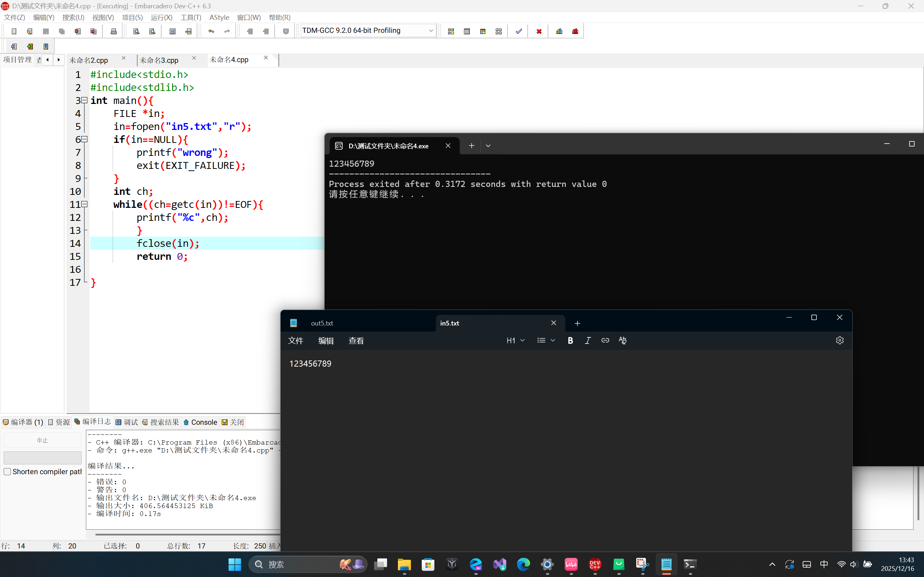This screenshot has height=577, width=924.
Task: Click the red X stop execution icon
Action: tap(539, 31)
